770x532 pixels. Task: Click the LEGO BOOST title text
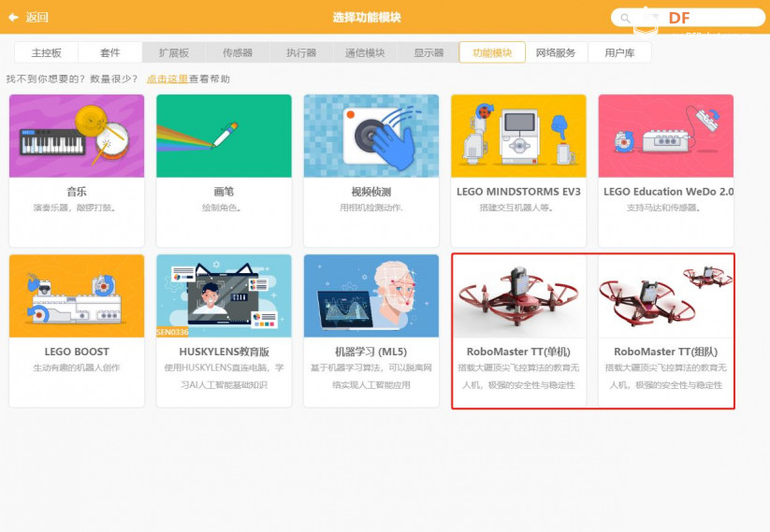click(77, 352)
